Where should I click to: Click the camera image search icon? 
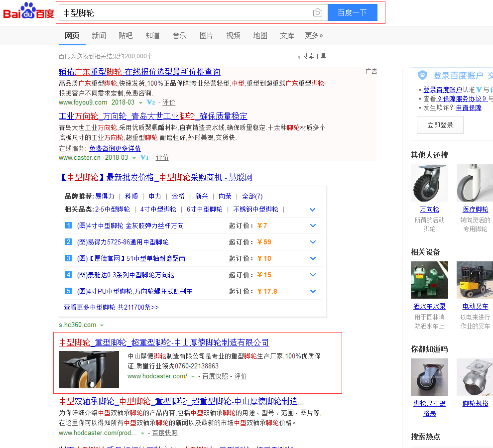(317, 13)
